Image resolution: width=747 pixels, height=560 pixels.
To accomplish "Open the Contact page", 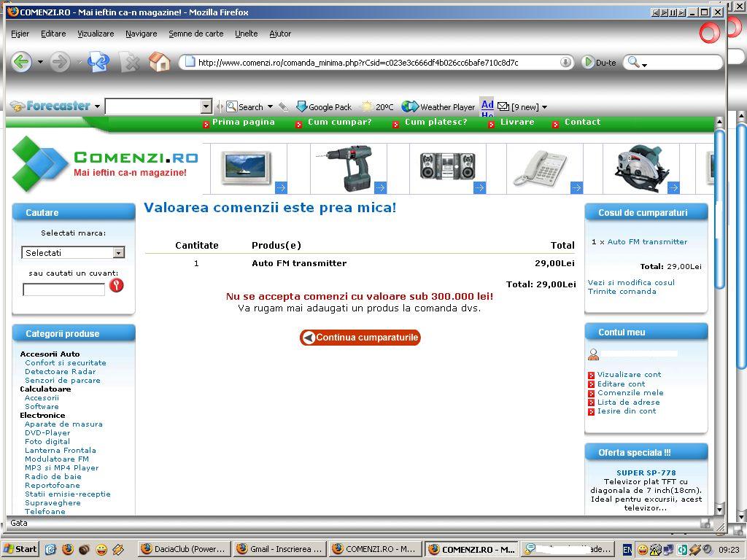I will click(583, 122).
